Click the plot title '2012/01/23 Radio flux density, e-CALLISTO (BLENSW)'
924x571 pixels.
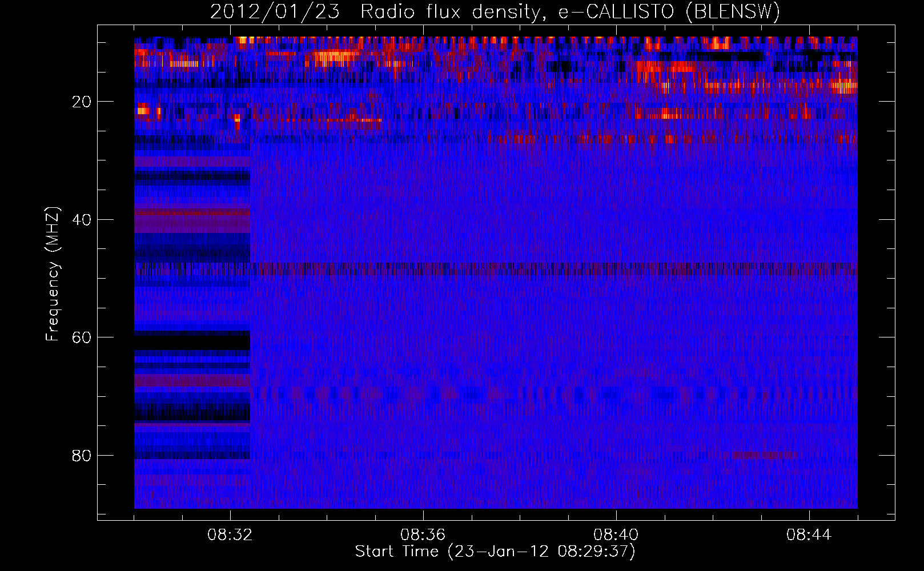495,12
